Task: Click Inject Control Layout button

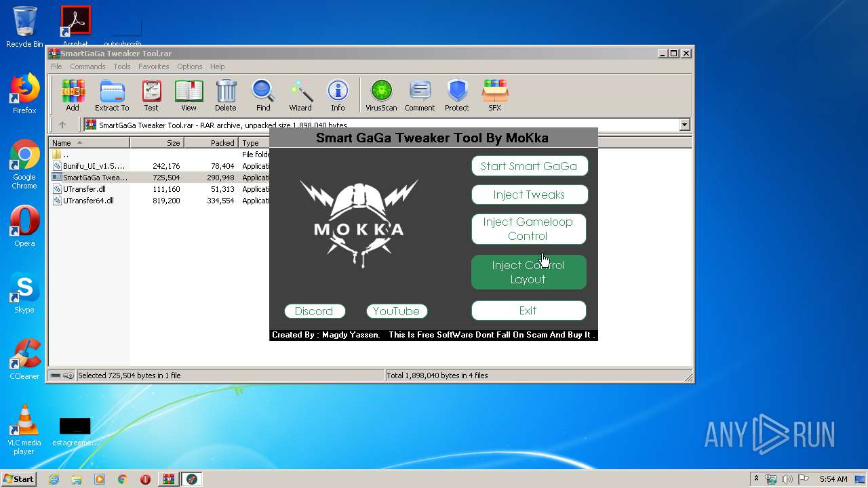Action: click(x=529, y=272)
